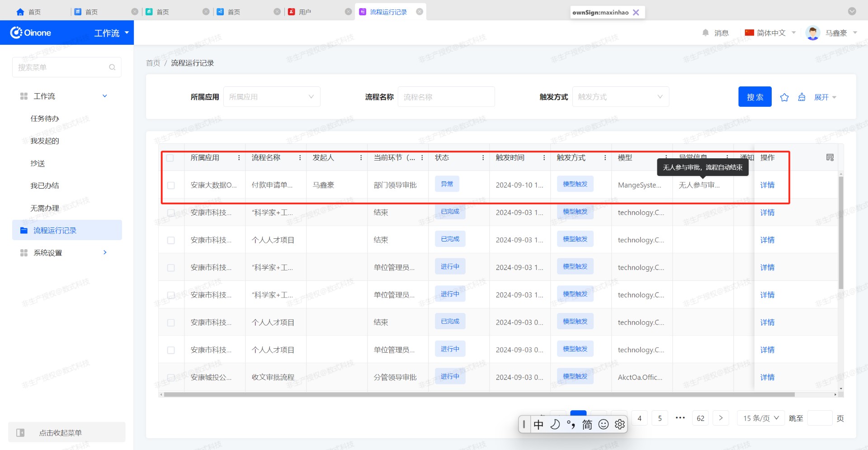Collapse the 工作流 sidebar menu group
This screenshot has width=868, height=450.
tap(105, 96)
